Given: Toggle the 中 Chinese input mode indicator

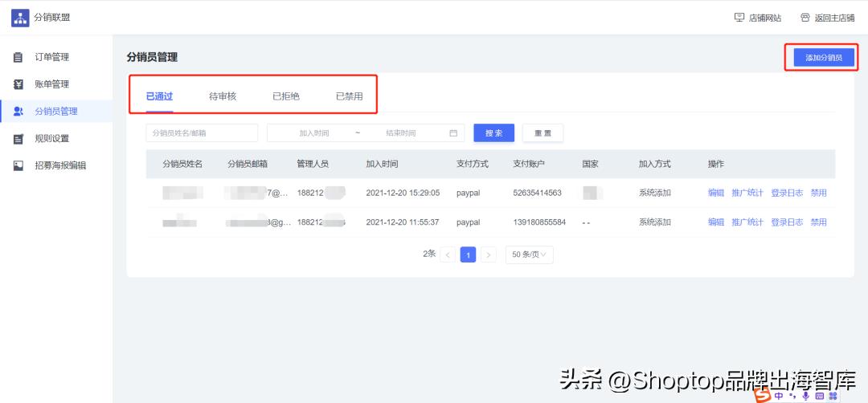Looking at the screenshot, I should tap(780, 396).
